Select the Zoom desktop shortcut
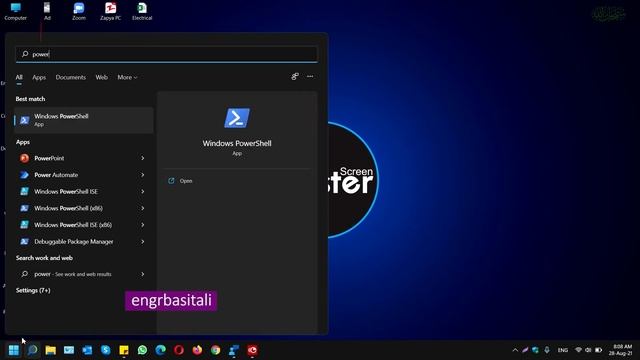 [x=79, y=11]
